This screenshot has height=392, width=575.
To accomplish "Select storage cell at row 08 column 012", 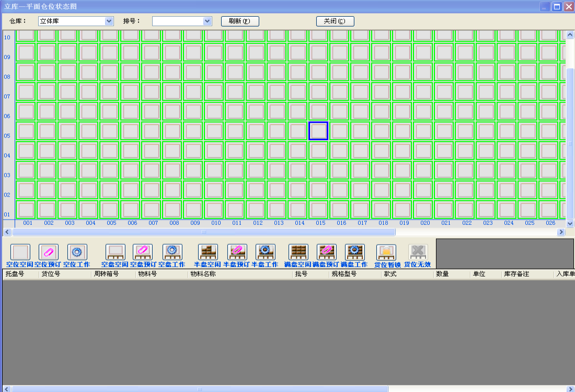I will [x=256, y=72].
